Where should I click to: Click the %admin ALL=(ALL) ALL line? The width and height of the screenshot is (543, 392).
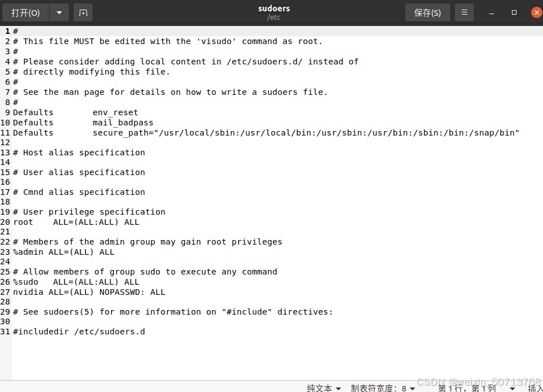62,252
